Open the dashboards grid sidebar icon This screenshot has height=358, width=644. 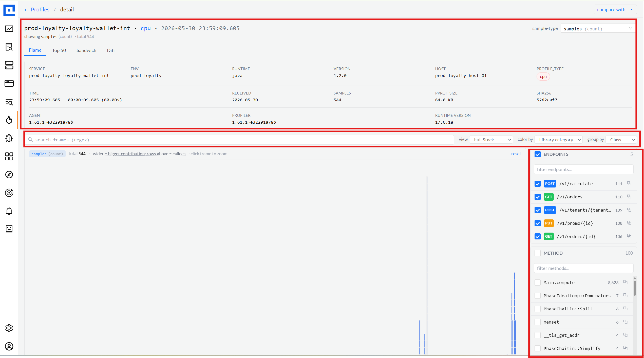pyautogui.click(x=9, y=156)
